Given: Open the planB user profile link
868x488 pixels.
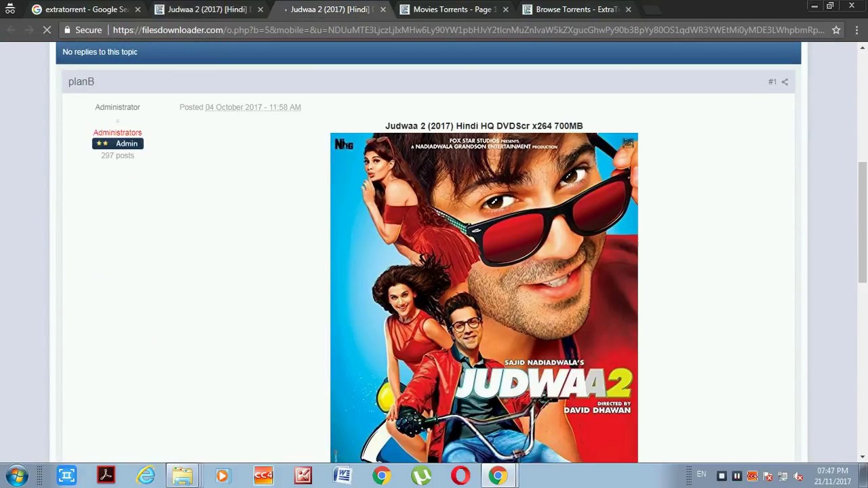Looking at the screenshot, I should click(81, 82).
